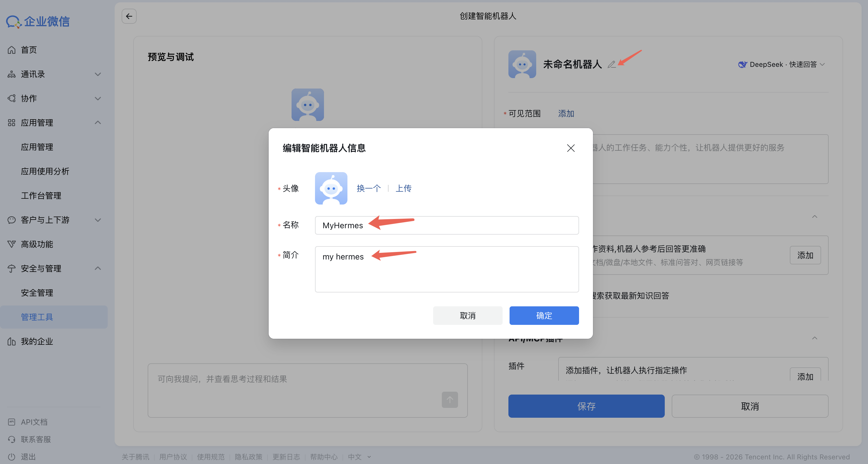The image size is (868, 464).
Task: Click the send arrow icon in chat box
Action: click(x=450, y=400)
